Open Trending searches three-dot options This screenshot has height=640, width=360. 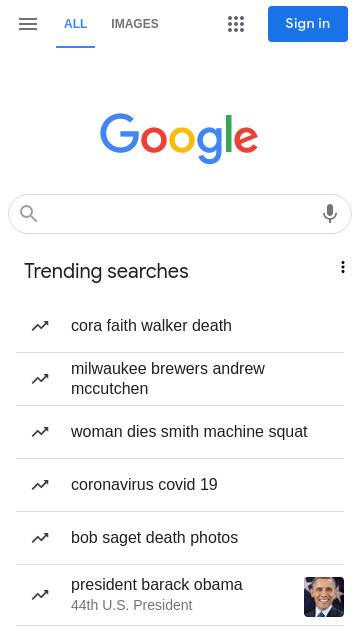(343, 267)
